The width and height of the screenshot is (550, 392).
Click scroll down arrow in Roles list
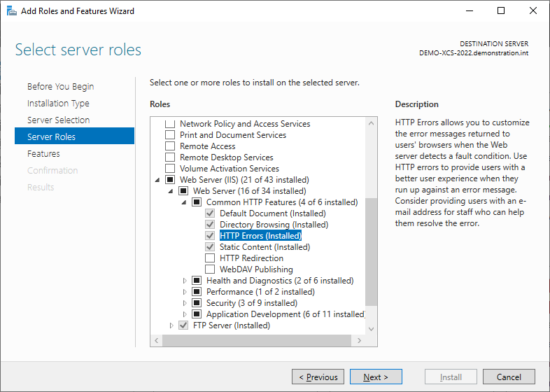click(x=371, y=329)
